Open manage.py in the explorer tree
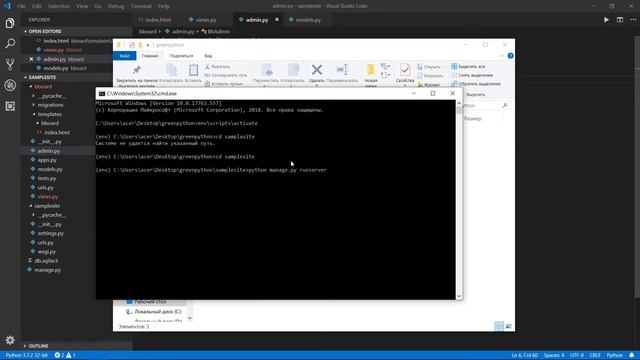This screenshot has height=360, width=640. point(47,270)
